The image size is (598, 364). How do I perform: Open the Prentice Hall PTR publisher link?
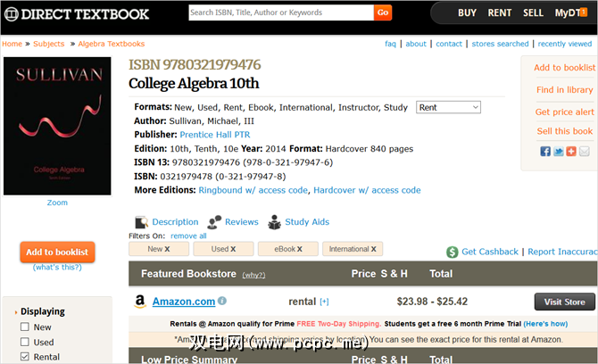click(x=215, y=135)
